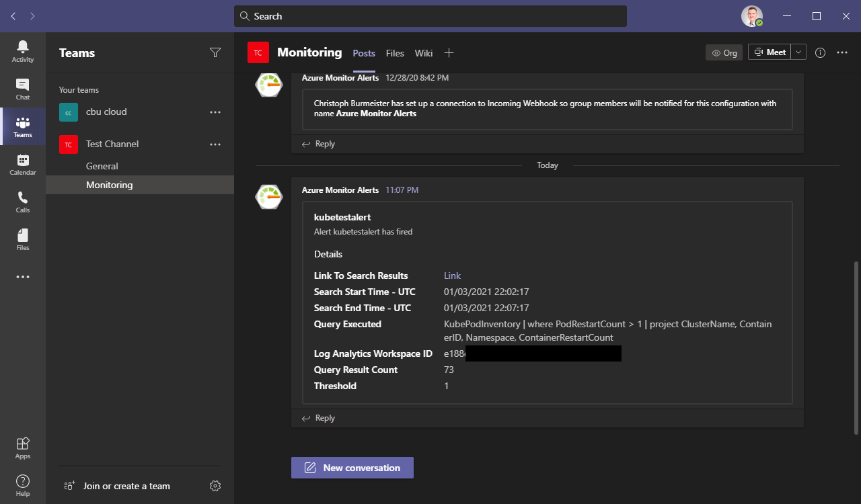Reply to the Incoming Webhook setup message
The height and width of the screenshot is (504, 861).
[318, 144]
